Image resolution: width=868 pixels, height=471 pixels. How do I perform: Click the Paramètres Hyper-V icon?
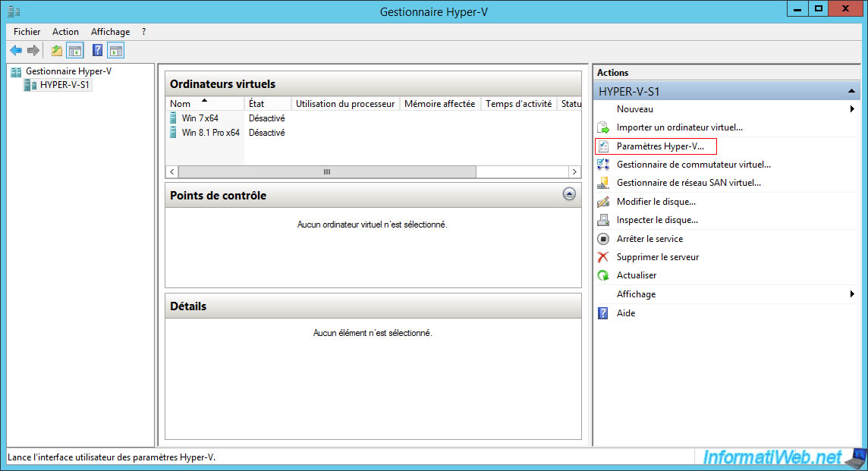coord(603,146)
